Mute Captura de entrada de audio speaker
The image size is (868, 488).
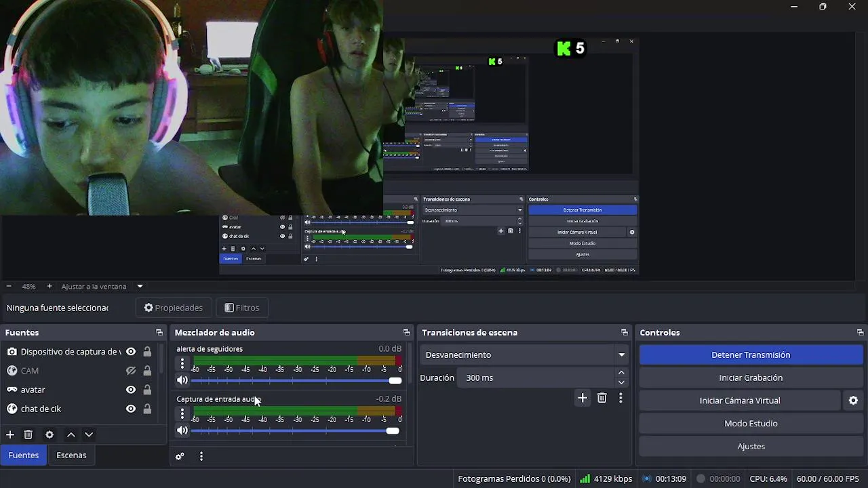point(182,430)
